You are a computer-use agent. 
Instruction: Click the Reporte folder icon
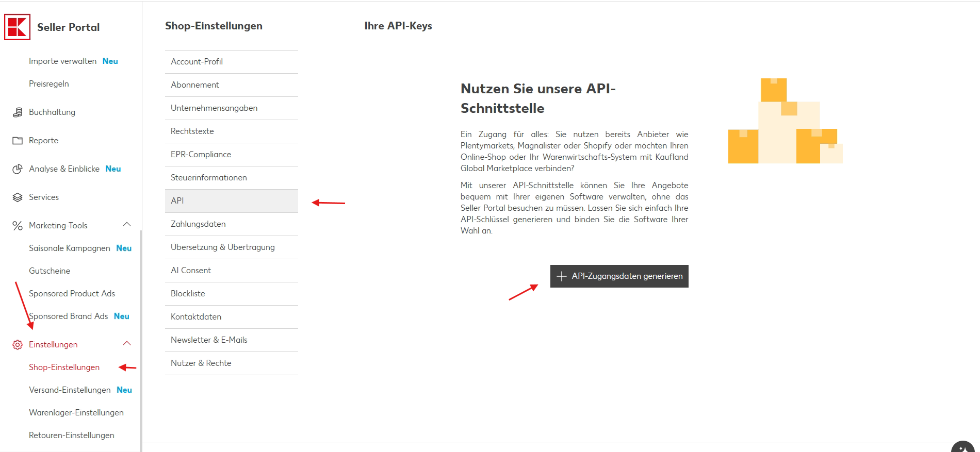(18, 141)
